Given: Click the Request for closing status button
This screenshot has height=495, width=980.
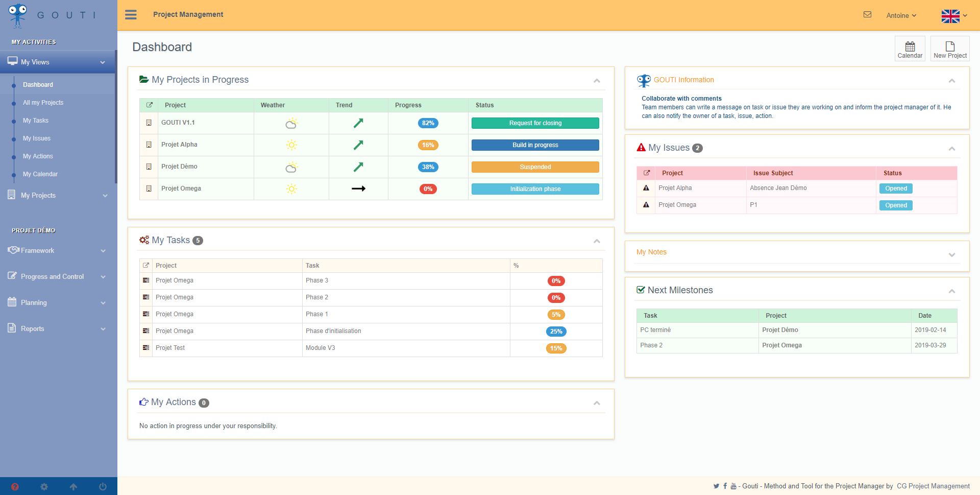Looking at the screenshot, I should point(535,123).
